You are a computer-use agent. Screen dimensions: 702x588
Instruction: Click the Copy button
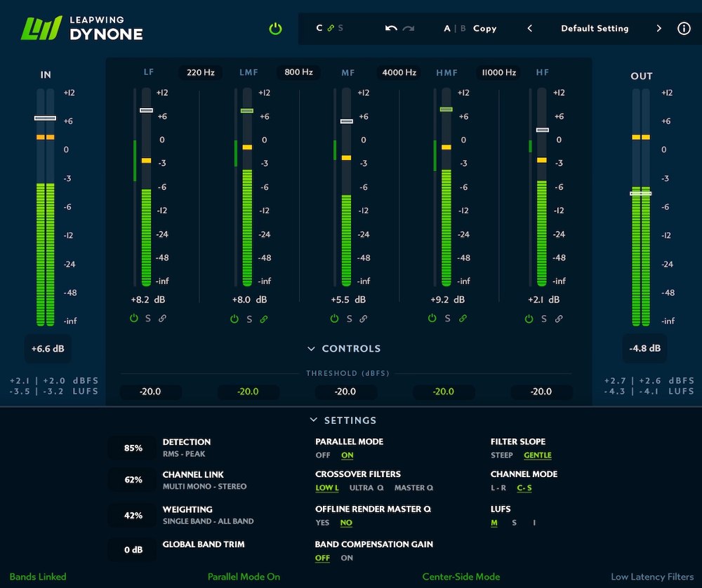[484, 28]
